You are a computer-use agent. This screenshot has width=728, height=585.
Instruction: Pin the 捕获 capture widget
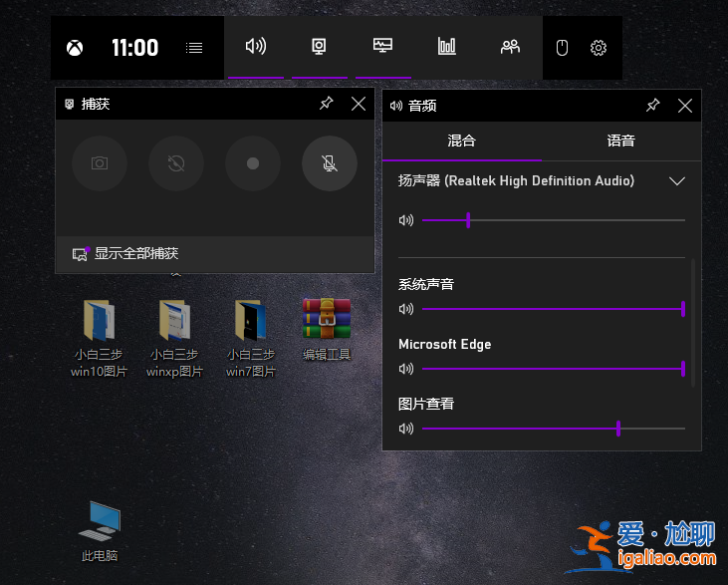[x=326, y=104]
